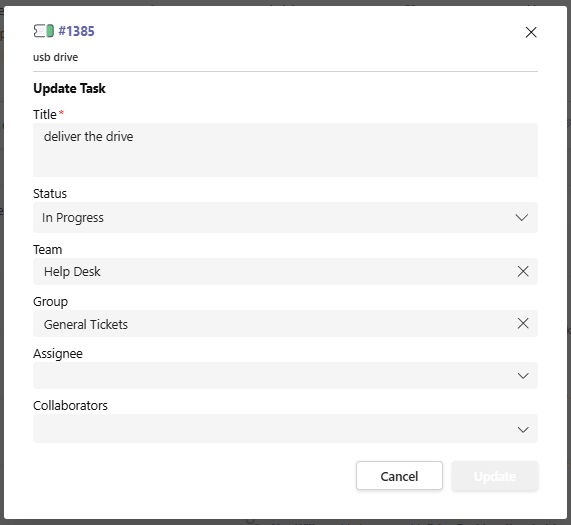Click the In Progress status value
The image size is (571, 525).
click(x=73, y=218)
